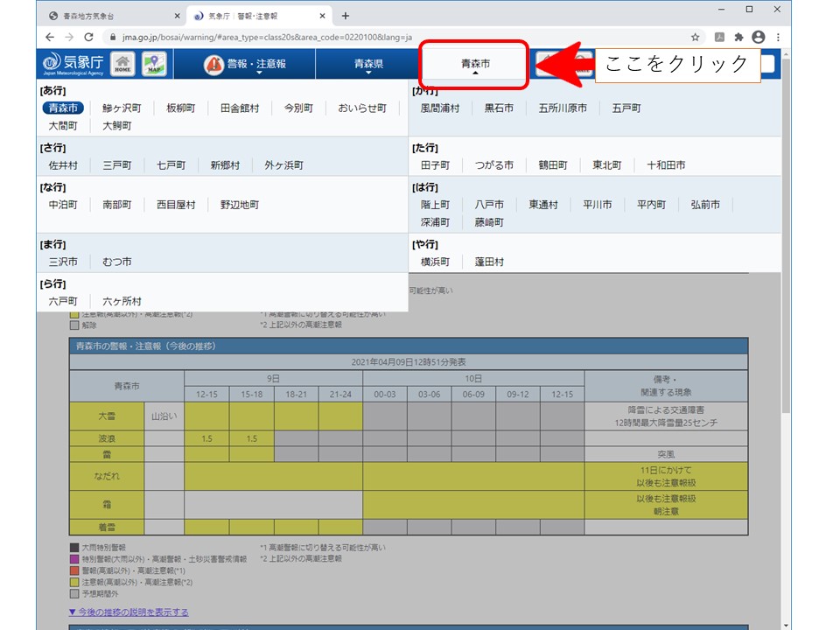
Task: Select 今別町
Action: click(x=298, y=108)
